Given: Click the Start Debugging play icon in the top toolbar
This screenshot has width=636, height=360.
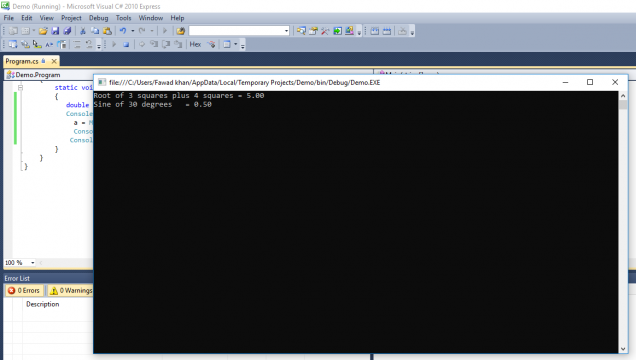Looking at the screenshot, I should [165, 31].
